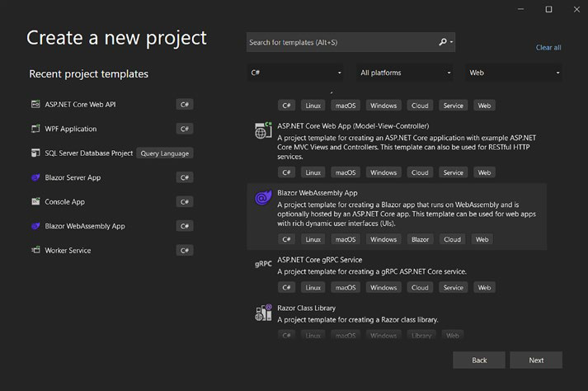Click the C# tag beside WPF Application
The width and height of the screenshot is (588, 391).
(x=185, y=129)
